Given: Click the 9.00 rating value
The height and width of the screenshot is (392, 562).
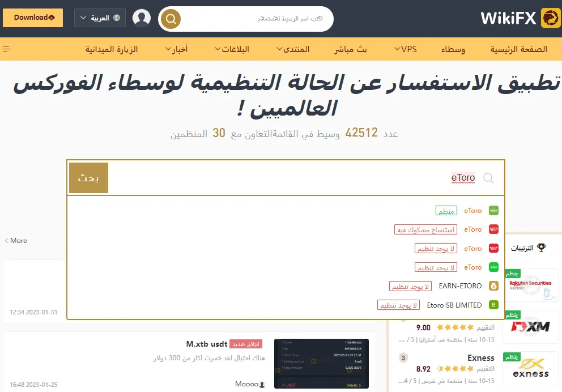Looking at the screenshot, I should (423, 327).
